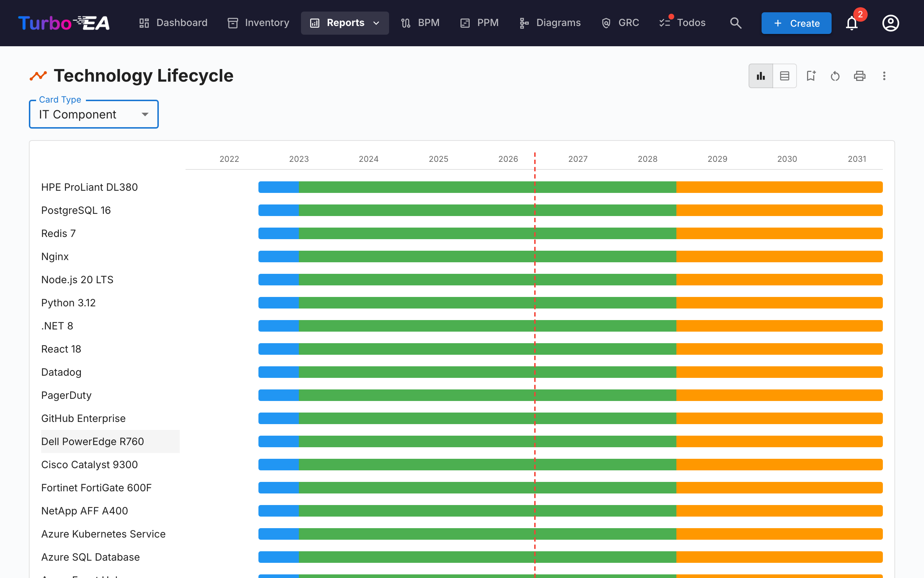Open the Dashboard page
The height and width of the screenshot is (578, 924).
[x=173, y=23]
